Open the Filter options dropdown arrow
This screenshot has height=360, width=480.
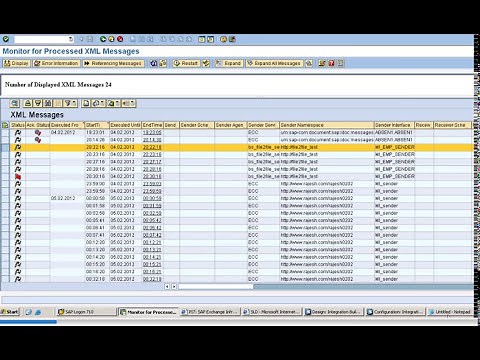click(x=74, y=103)
